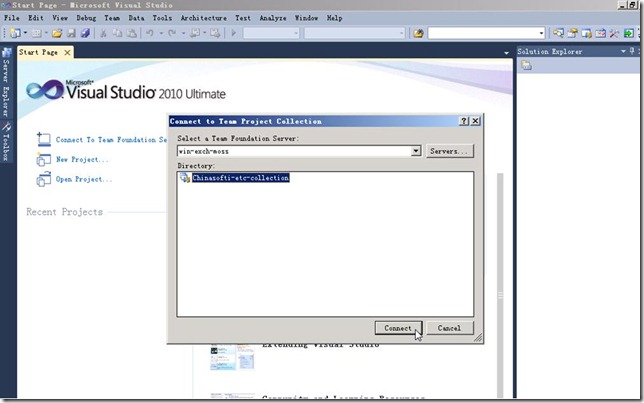Click the Solution Explorer Properties toolbar icon
The width and height of the screenshot is (644, 403).
527,65
